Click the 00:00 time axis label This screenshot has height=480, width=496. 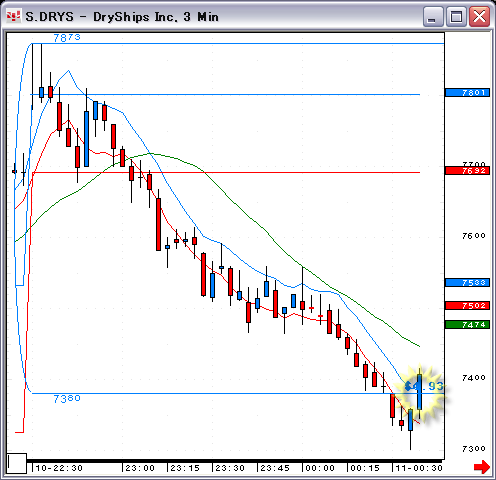(x=320, y=468)
